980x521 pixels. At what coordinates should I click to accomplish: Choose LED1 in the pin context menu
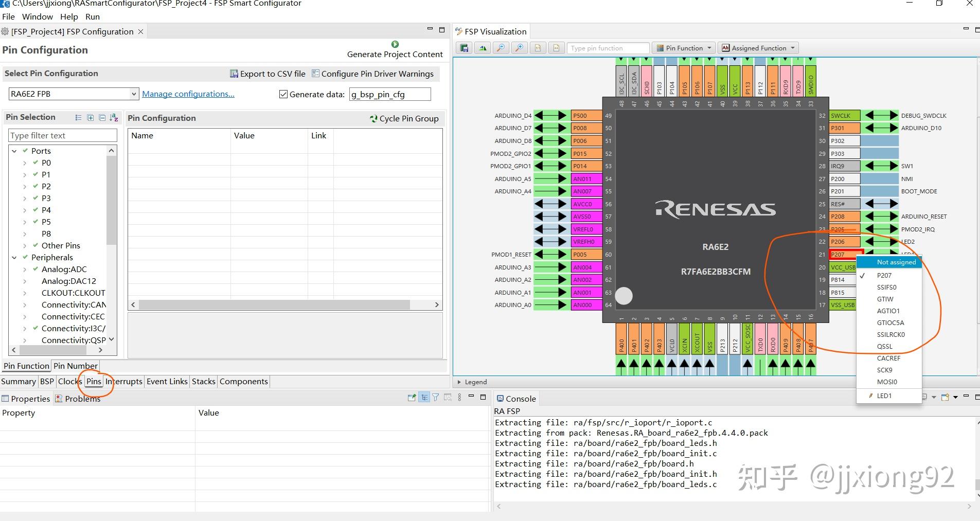point(884,396)
